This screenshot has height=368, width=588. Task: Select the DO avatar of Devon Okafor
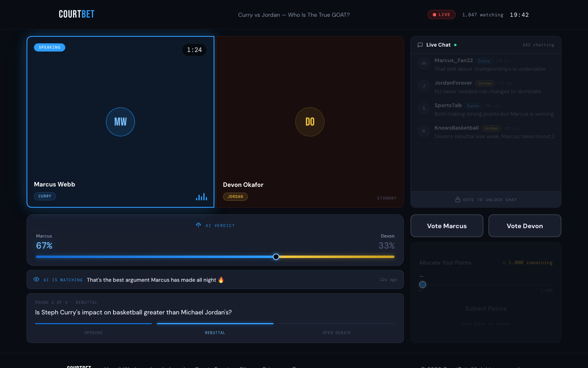click(x=310, y=122)
